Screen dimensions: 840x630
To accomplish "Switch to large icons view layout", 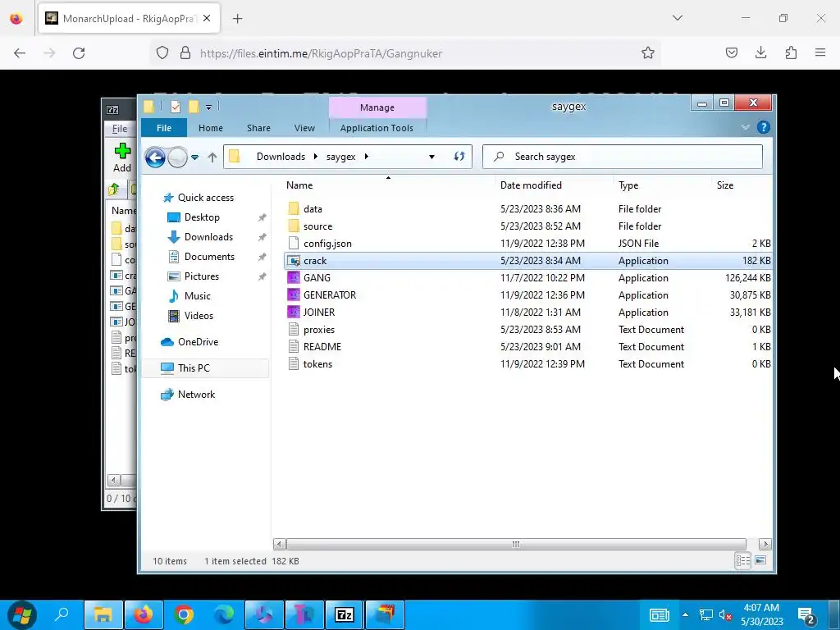I will 760,560.
